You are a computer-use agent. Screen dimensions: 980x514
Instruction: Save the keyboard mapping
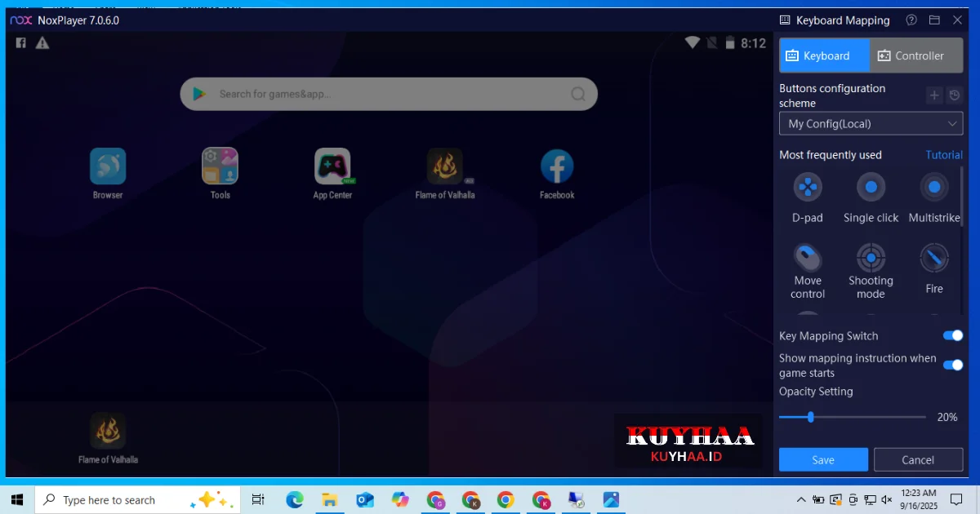coord(823,459)
